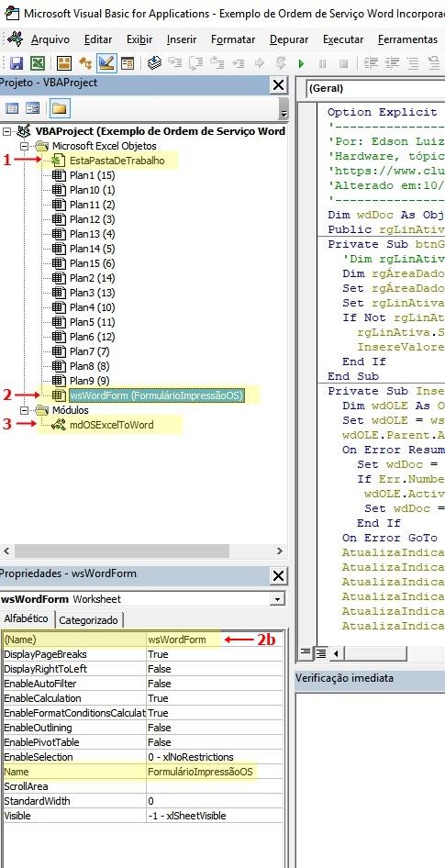Click the Step Into debug icon

[x=175, y=63]
